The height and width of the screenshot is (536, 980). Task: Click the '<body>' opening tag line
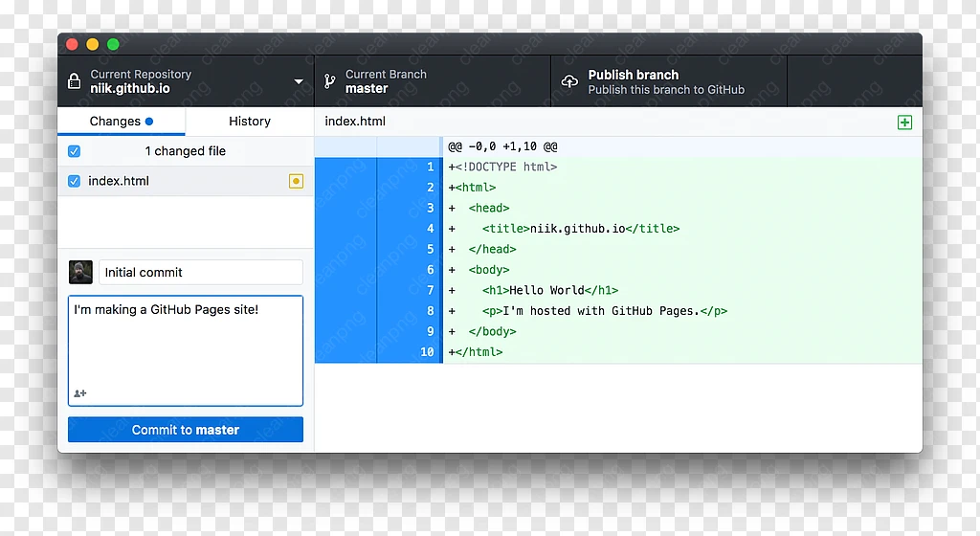(x=489, y=270)
